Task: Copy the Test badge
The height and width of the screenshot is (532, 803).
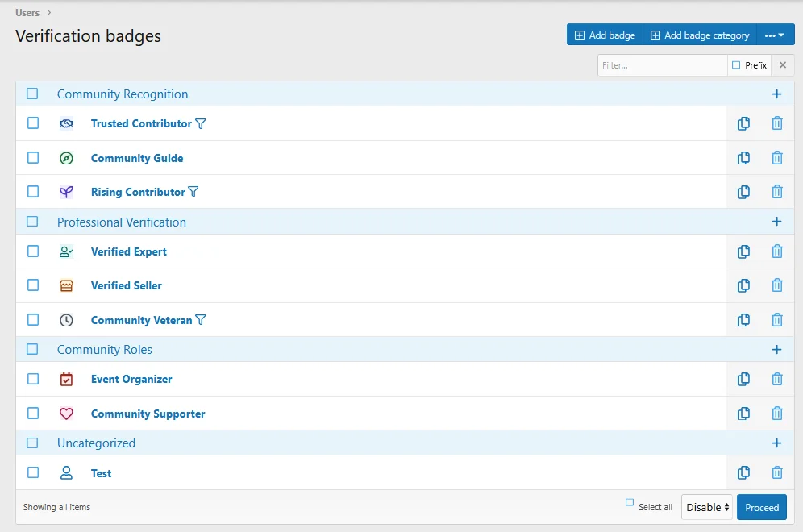Action: (x=743, y=472)
